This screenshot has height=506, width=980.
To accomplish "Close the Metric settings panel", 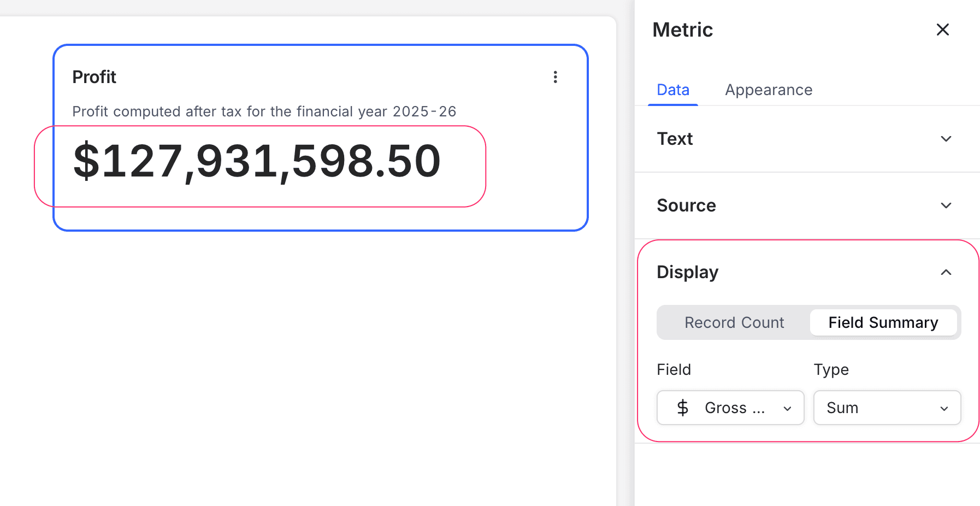I will (942, 30).
